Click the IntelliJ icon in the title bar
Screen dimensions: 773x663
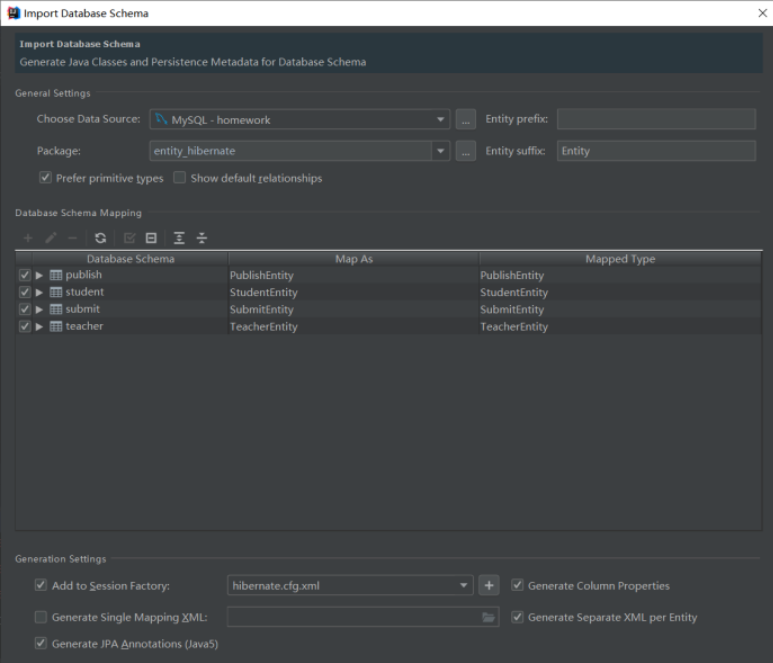click(x=13, y=13)
